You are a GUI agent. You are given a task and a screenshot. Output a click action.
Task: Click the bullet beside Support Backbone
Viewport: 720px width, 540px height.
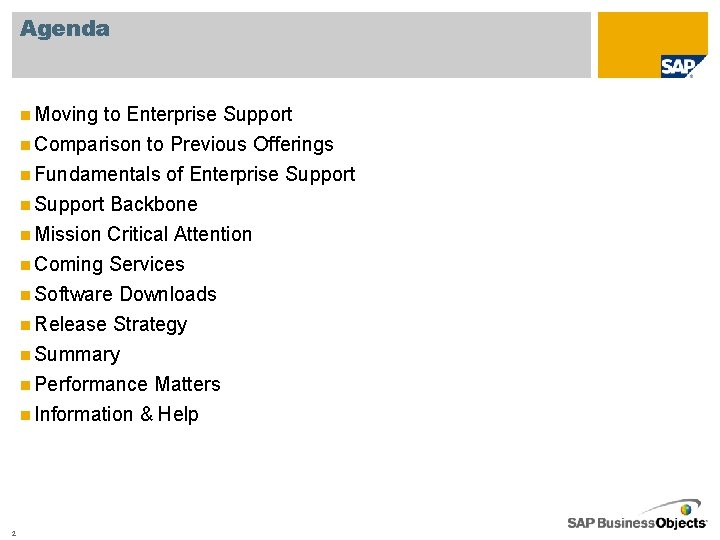coord(24,205)
